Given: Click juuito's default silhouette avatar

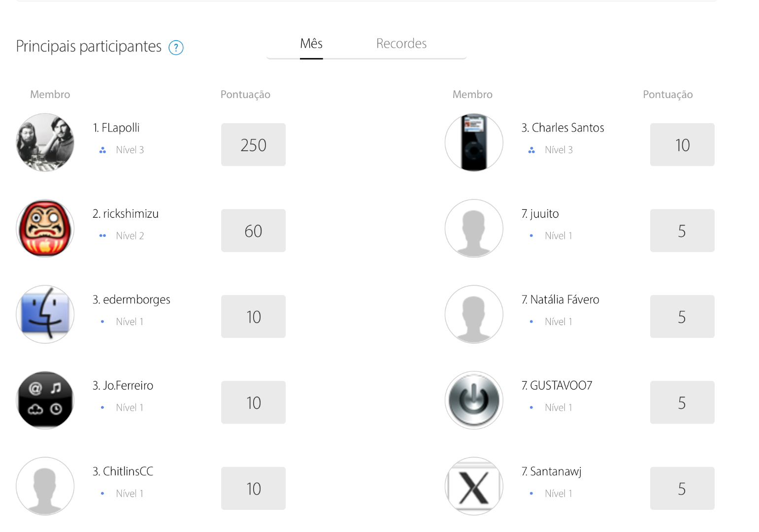Looking at the screenshot, I should [x=474, y=228].
